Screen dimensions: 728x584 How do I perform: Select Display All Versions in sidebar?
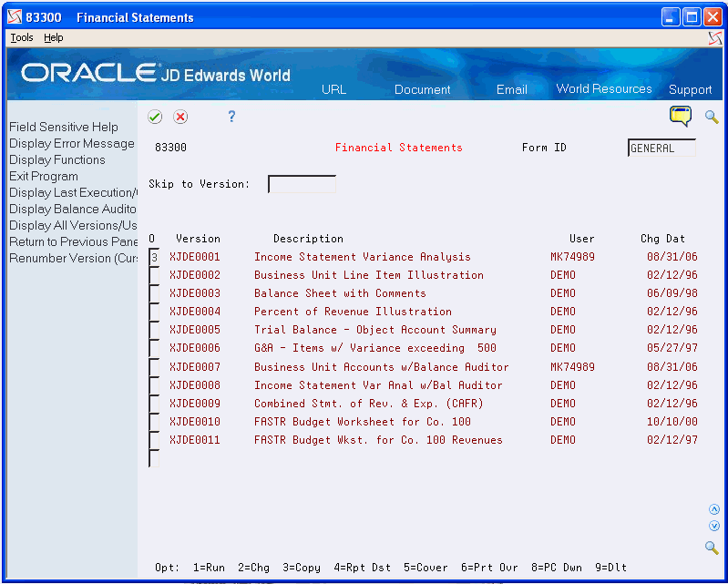[x=74, y=225]
